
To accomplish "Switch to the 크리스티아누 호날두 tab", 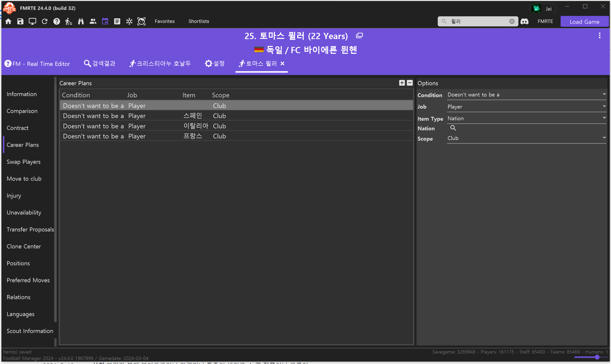I will (160, 64).
